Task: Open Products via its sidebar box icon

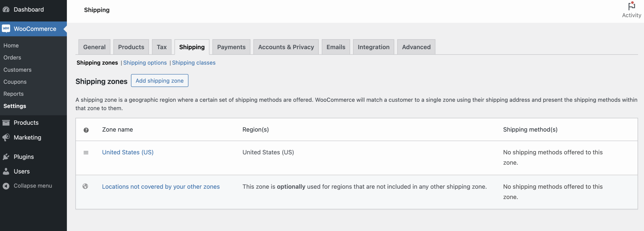Action: [x=6, y=122]
